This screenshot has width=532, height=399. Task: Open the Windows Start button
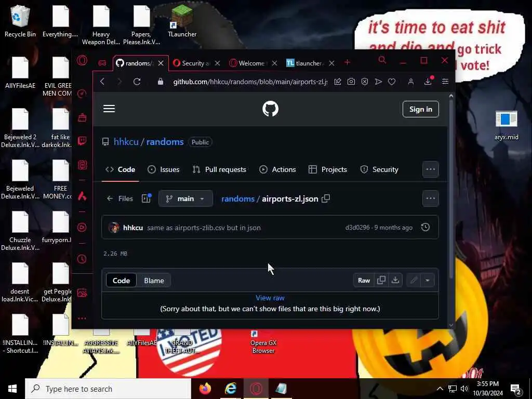tap(12, 389)
